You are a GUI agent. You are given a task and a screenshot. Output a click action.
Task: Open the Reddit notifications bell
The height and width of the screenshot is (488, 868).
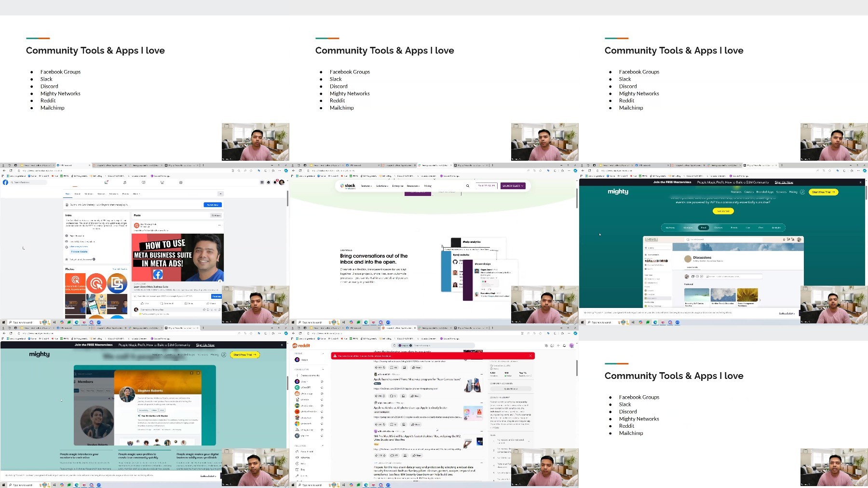[565, 346]
